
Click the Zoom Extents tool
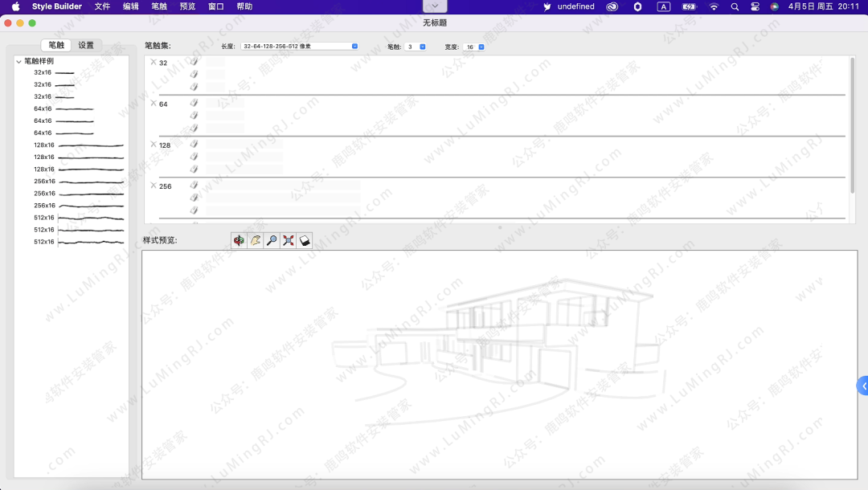tap(288, 240)
